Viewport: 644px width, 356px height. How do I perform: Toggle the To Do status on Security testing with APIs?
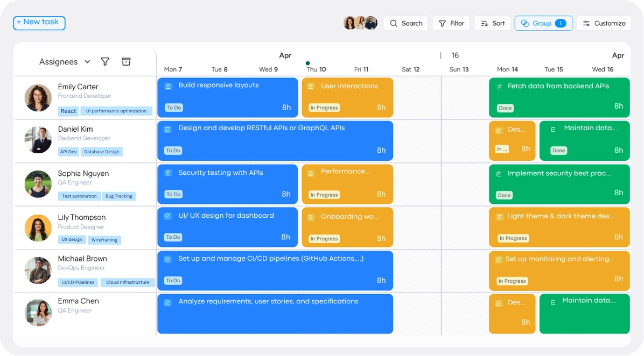pos(173,194)
